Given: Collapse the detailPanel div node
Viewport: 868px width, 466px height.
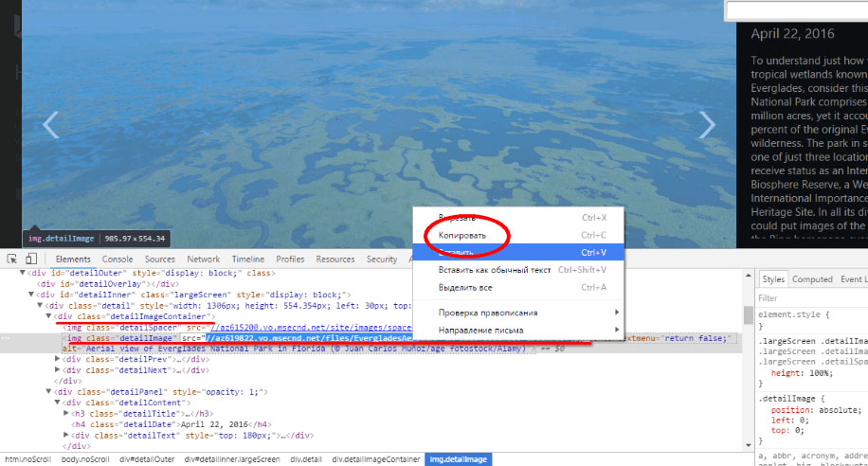Looking at the screenshot, I should click(48, 392).
